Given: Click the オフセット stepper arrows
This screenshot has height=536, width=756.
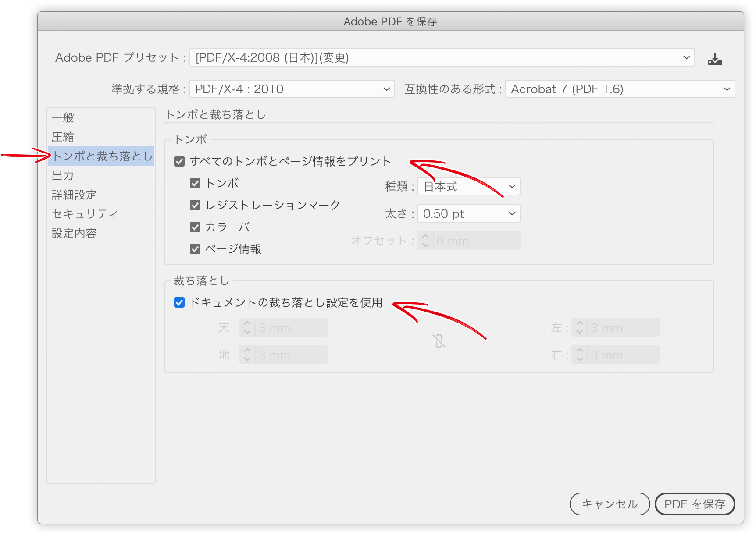Looking at the screenshot, I should pyautogui.click(x=425, y=241).
